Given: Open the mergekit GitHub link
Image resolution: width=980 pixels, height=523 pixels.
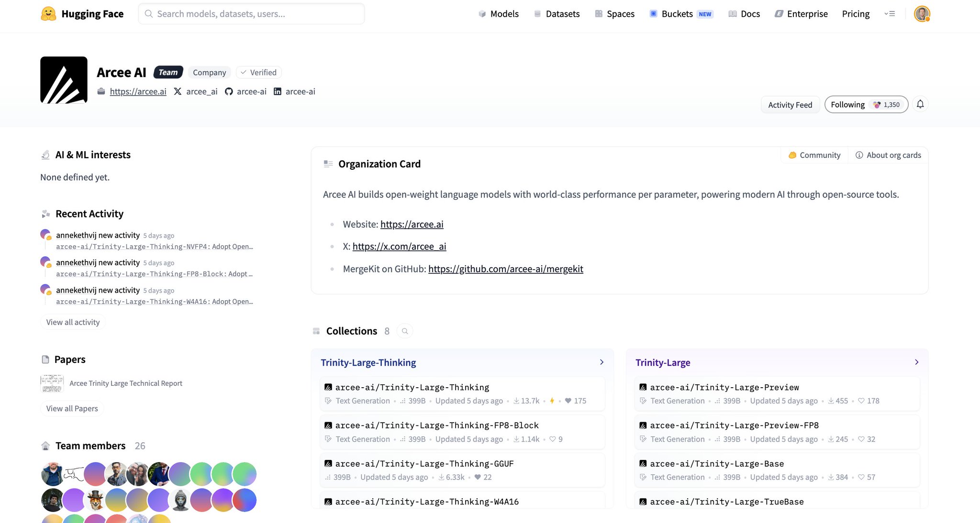Looking at the screenshot, I should (505, 269).
